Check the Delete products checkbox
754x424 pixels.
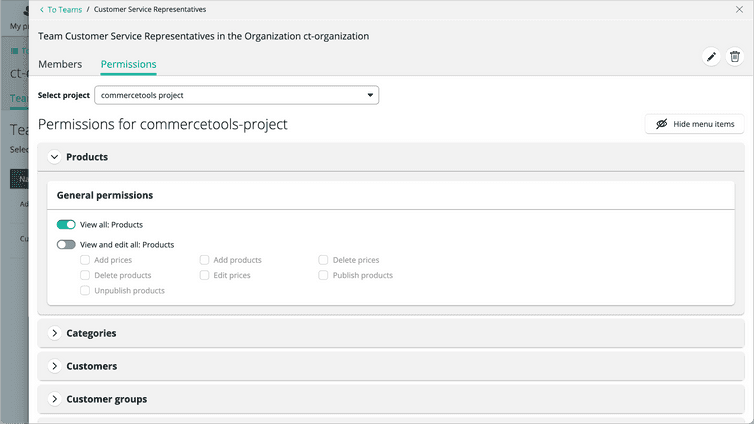[x=85, y=275]
